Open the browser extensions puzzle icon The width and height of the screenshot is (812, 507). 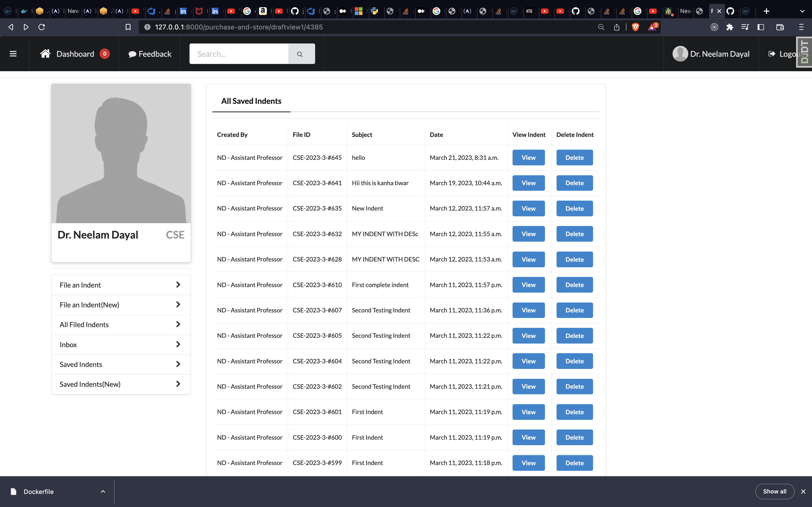tap(729, 27)
